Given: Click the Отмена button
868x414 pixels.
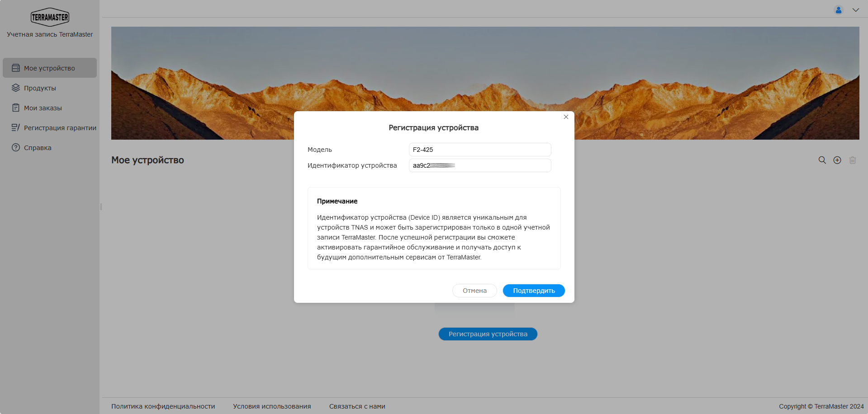Looking at the screenshot, I should click(x=474, y=291).
